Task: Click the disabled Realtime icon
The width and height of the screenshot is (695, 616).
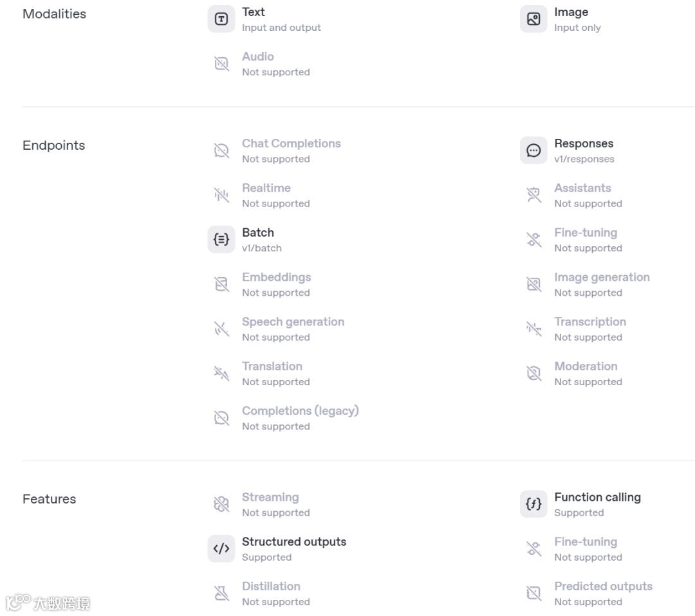Action: [x=221, y=195]
